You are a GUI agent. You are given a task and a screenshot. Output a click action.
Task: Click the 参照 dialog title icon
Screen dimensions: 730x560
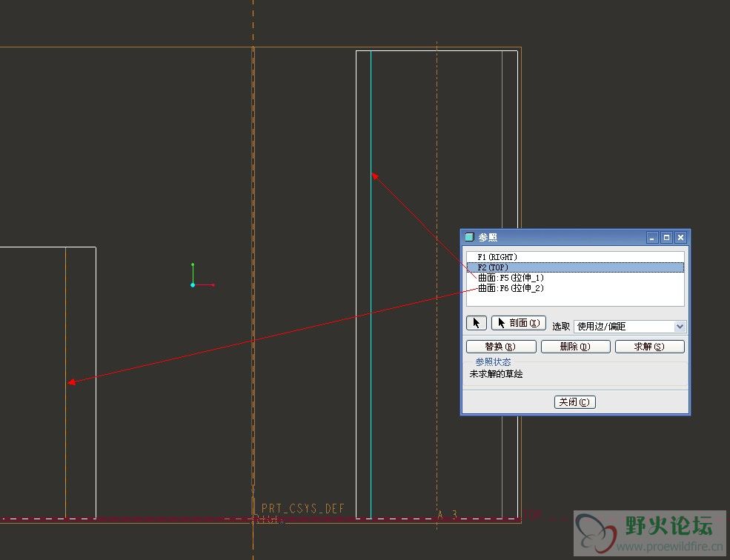pyautogui.click(x=469, y=237)
